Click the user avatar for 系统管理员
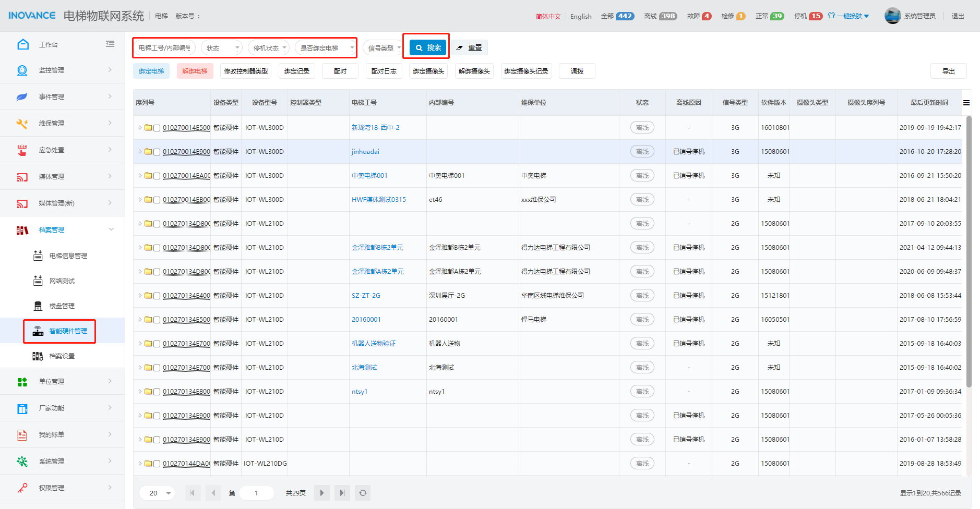Viewport: 980px width, 509px height. pyautogui.click(x=892, y=16)
